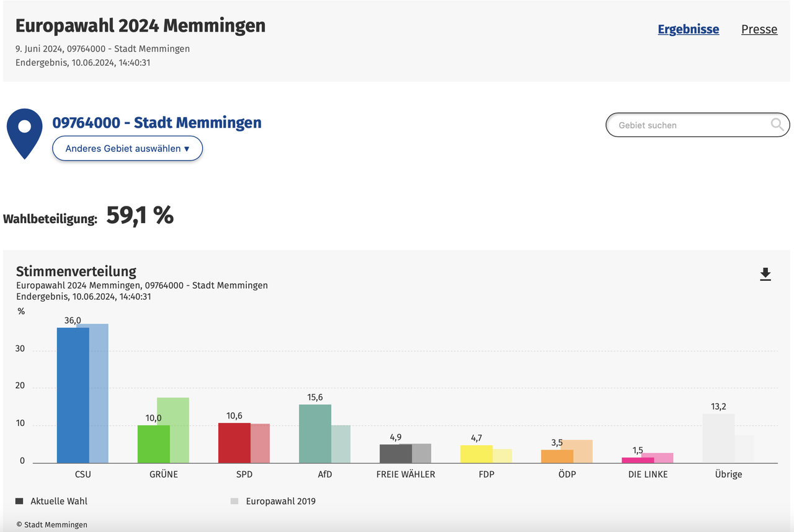
Task: Click the dark grey FREIE WÄHLER bar
Action: point(396,453)
